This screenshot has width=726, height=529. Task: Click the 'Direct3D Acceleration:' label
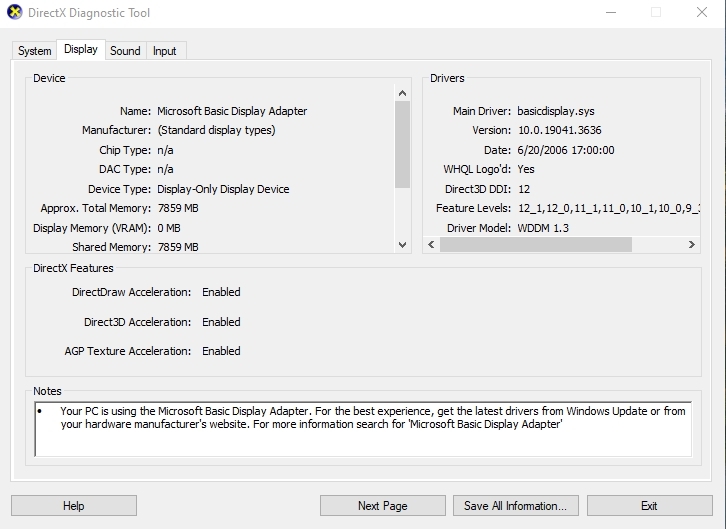138,322
